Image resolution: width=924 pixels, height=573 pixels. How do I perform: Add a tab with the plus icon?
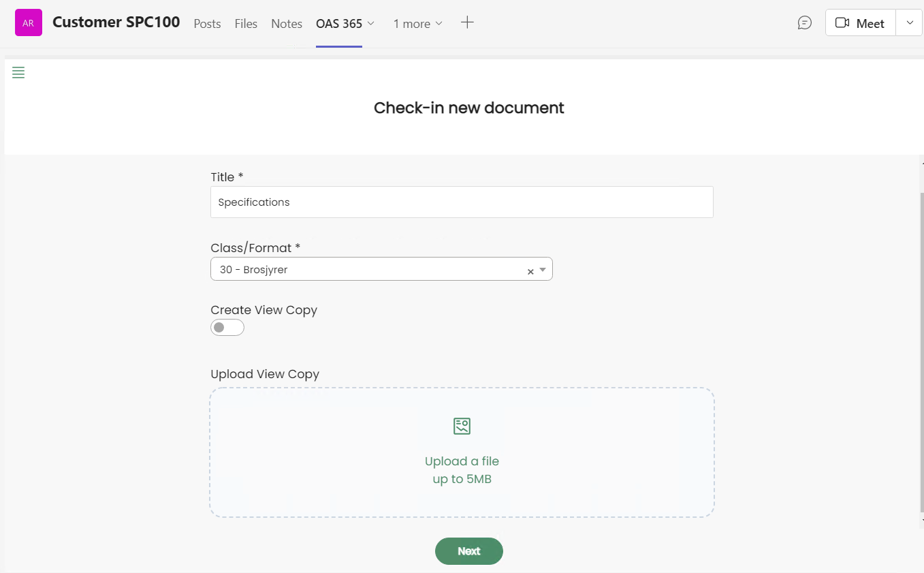point(467,22)
